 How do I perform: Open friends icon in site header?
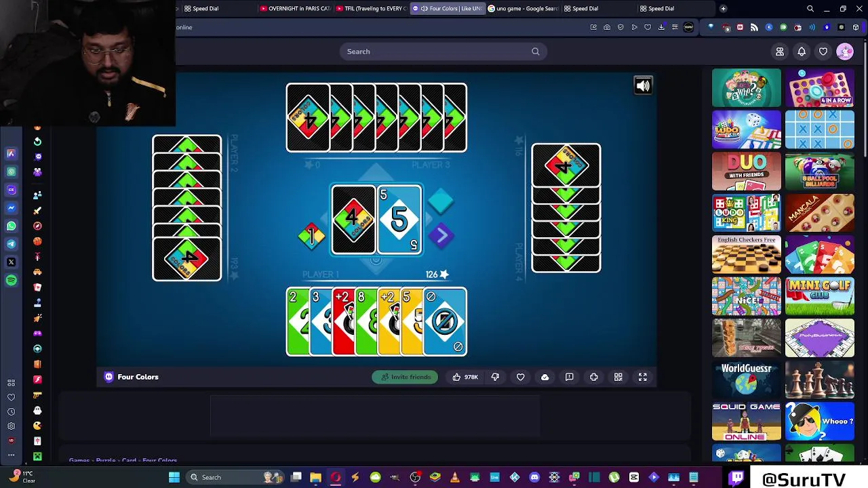pos(780,52)
